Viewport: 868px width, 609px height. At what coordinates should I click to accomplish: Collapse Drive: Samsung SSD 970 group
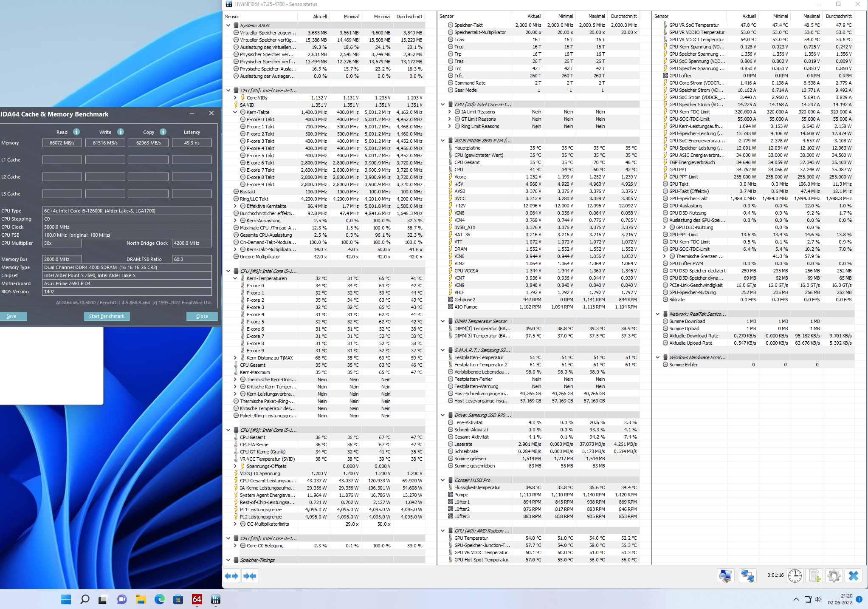443,415
